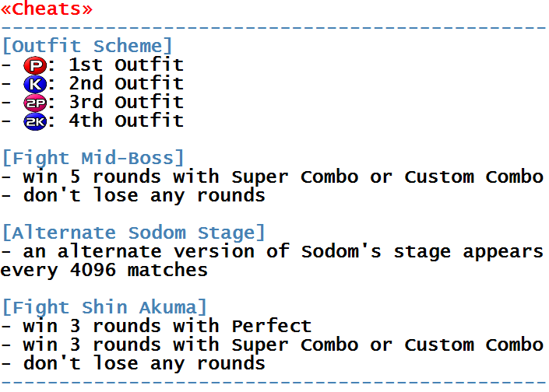
Task: Click the pink 2P button icon
Action: tap(35, 103)
